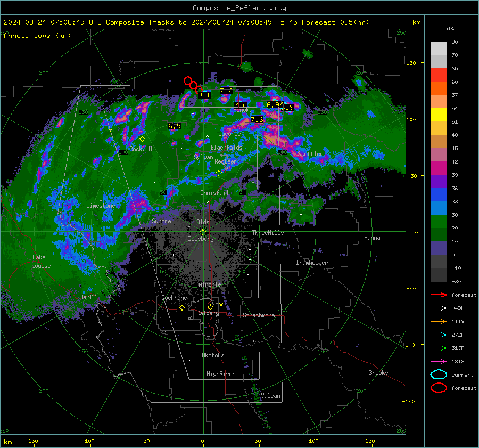The image size is (479, 448).
Task: Click the red forecast arrow in the legend
Action: [x=439, y=295]
